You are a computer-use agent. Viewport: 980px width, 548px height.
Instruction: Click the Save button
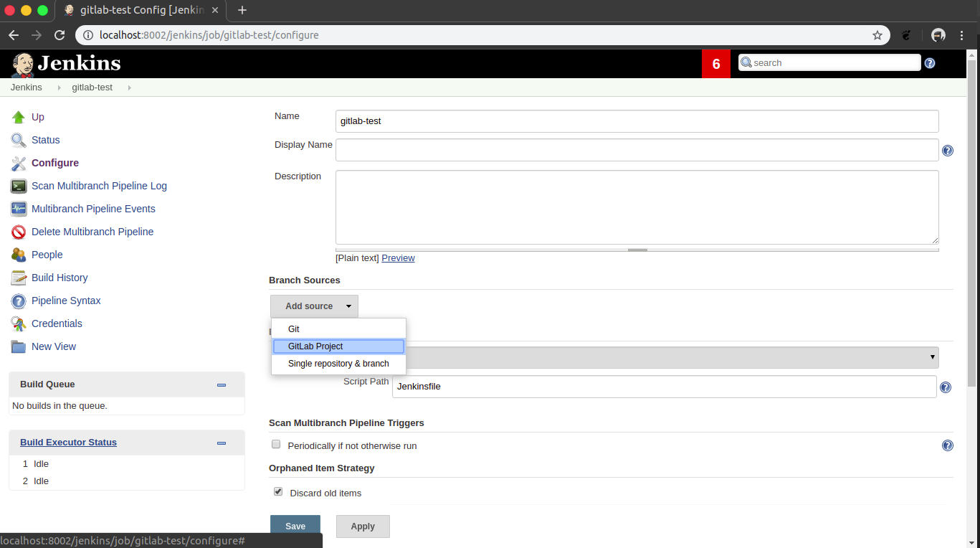[295, 526]
